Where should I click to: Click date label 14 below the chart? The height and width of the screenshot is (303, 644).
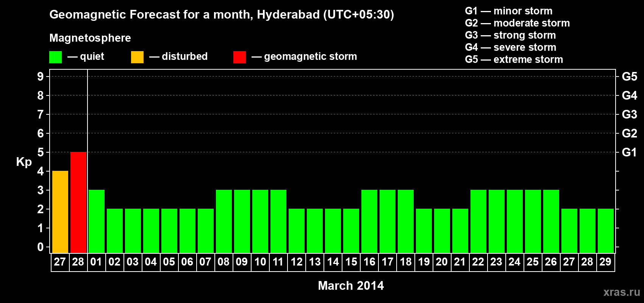pyautogui.click(x=333, y=262)
